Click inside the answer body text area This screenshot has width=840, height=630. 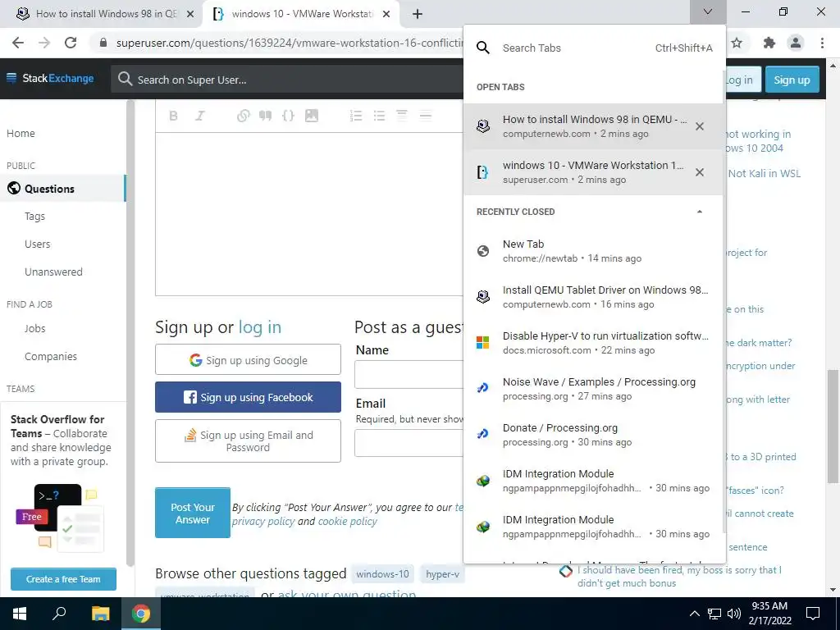(x=309, y=214)
